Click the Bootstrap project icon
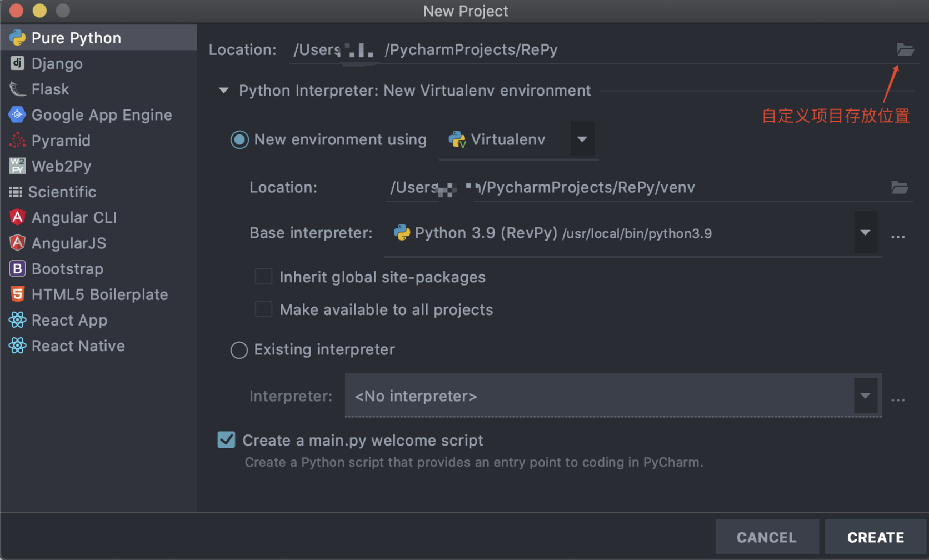929x560 pixels. click(x=17, y=269)
